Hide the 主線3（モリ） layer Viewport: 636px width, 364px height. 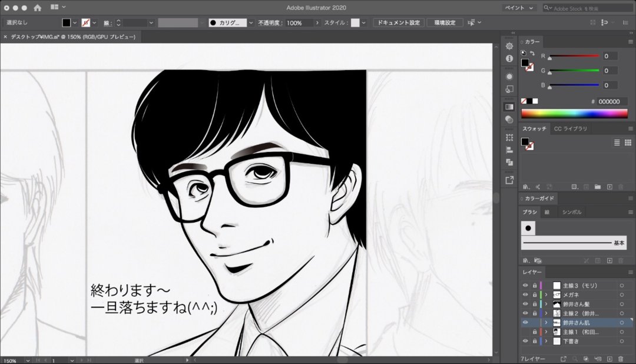click(x=525, y=285)
